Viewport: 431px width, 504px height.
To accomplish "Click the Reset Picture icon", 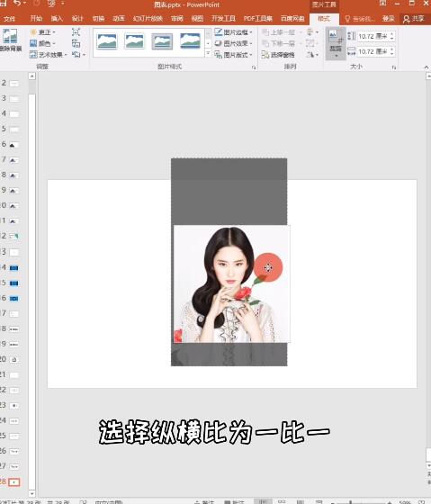I will 76,55.
